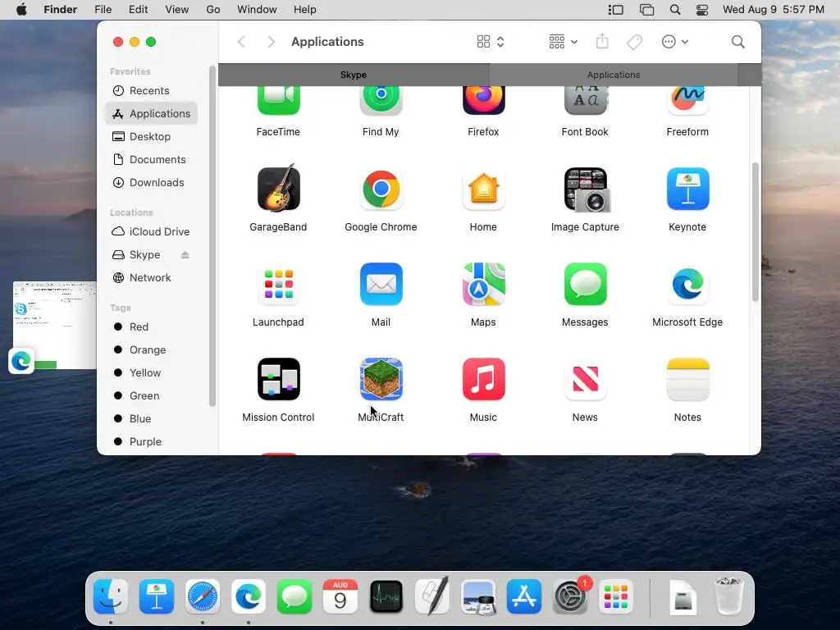Open the Font Book app
The width and height of the screenshot is (840, 630).
[586, 101]
